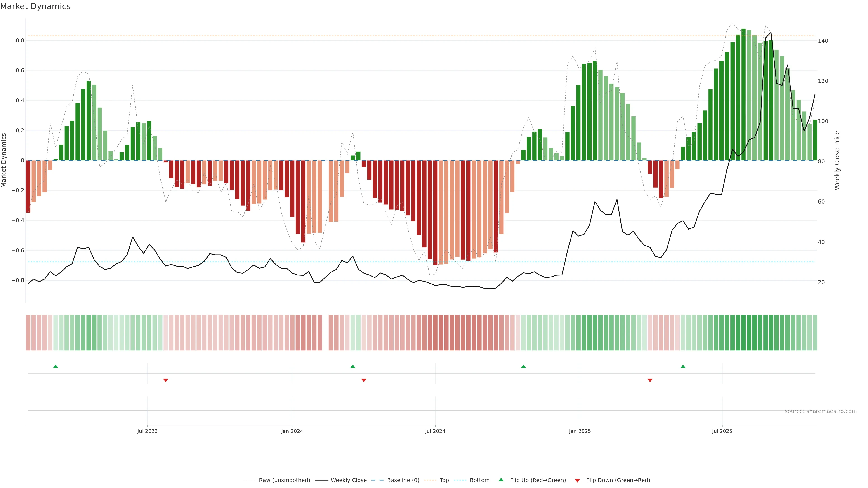Screen dimensions: 868x488
Task: Toggle the Weekly Close legend entry
Action: coord(348,480)
